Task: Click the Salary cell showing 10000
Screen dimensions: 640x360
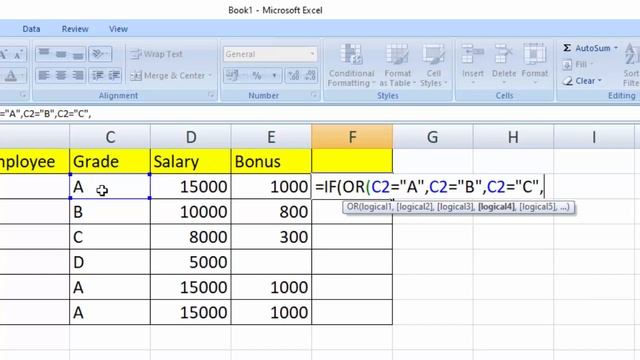Action: 191,212
